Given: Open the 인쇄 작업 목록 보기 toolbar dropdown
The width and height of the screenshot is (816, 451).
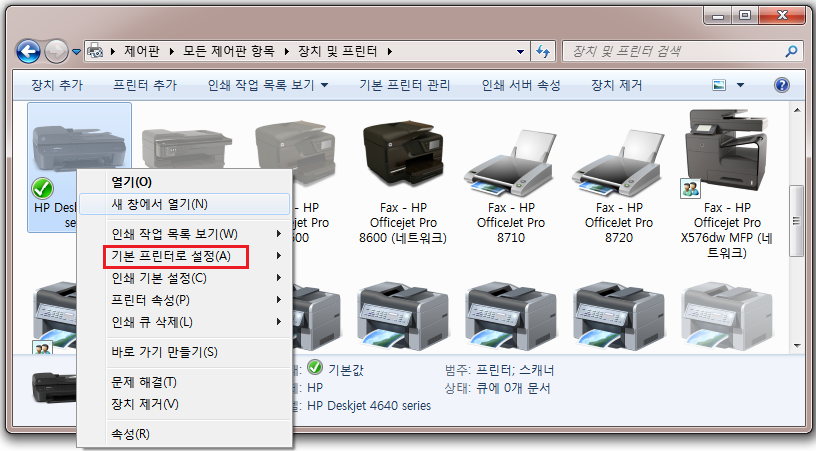Looking at the screenshot, I should click(x=267, y=85).
